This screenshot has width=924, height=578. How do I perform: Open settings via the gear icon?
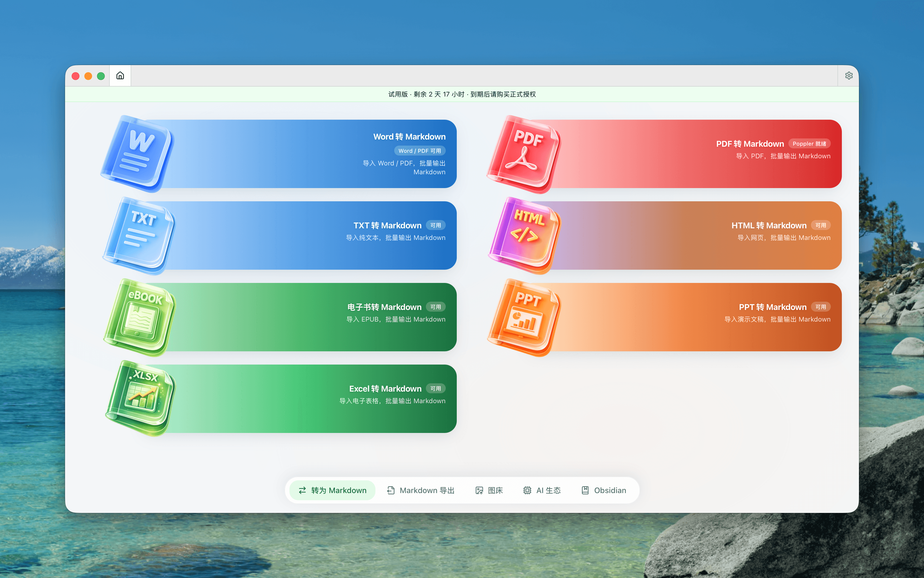[x=849, y=76]
